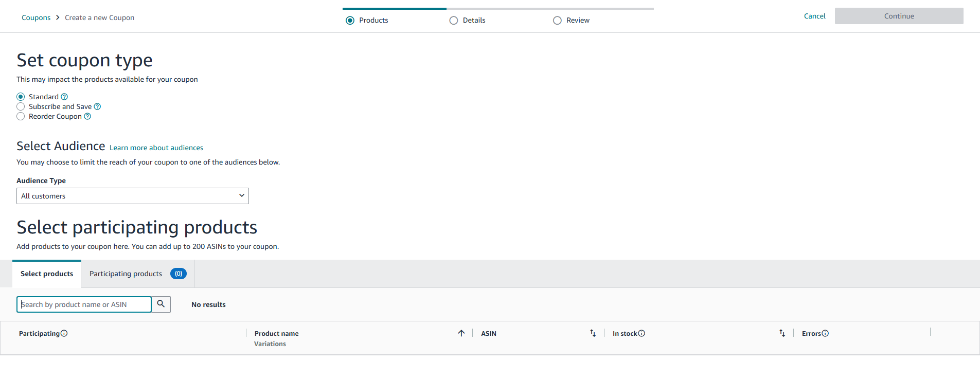Click the ASIN column header
This screenshot has height=379, width=980.
click(489, 333)
